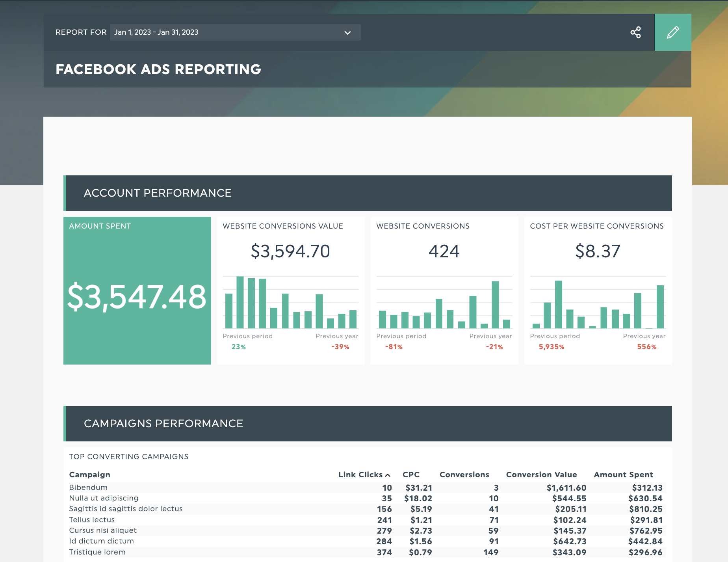
Task: Click the CPC column header
Action: [x=411, y=475]
